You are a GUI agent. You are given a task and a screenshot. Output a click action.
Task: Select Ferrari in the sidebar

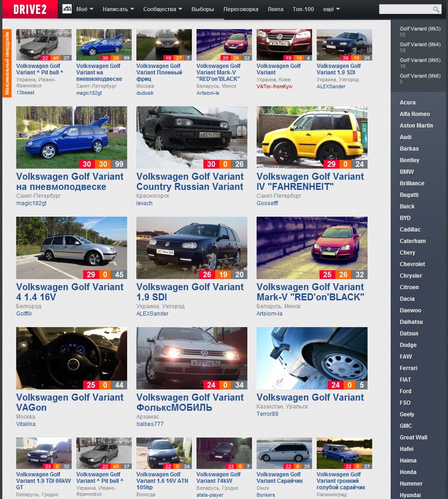tap(408, 368)
